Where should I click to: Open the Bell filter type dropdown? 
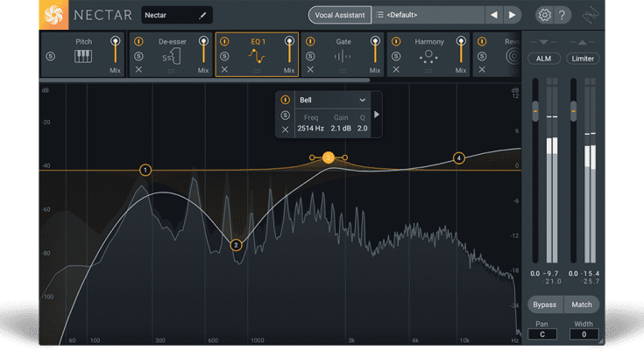pos(332,101)
